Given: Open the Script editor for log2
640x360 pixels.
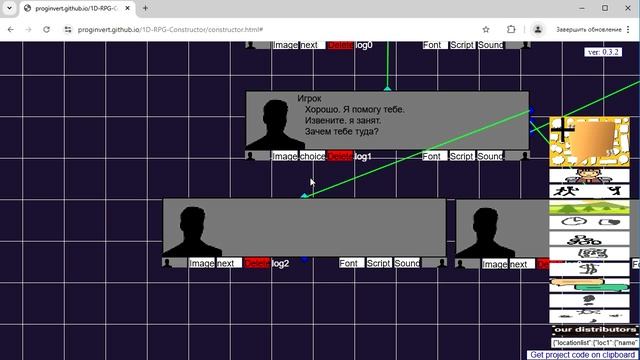Looking at the screenshot, I should [x=379, y=263].
